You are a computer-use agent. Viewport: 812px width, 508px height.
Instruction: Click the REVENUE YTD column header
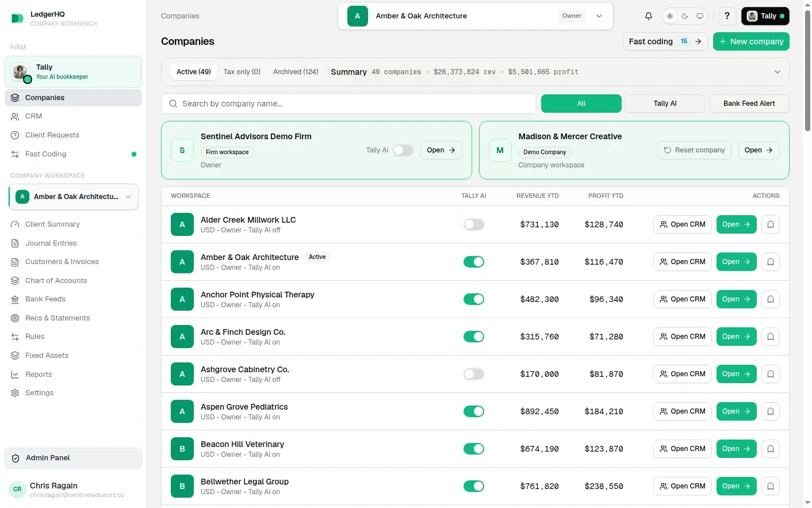pos(538,196)
